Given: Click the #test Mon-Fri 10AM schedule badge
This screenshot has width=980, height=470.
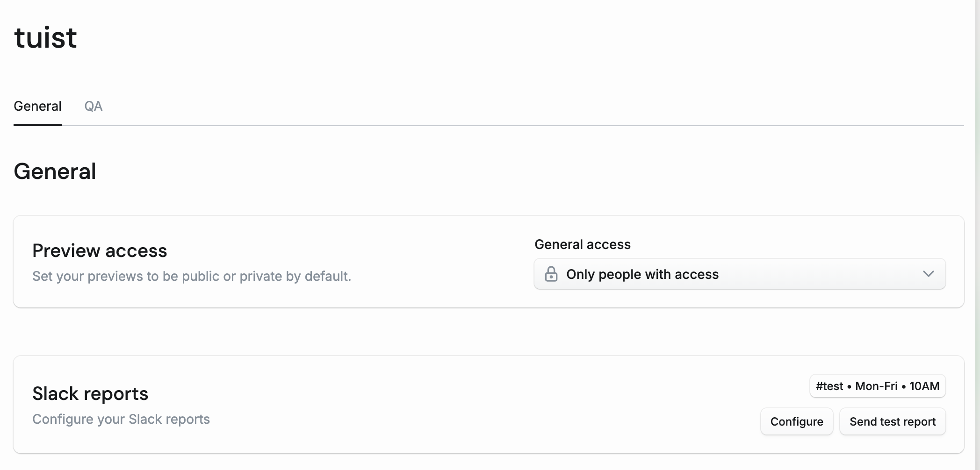Looking at the screenshot, I should coord(877,386).
